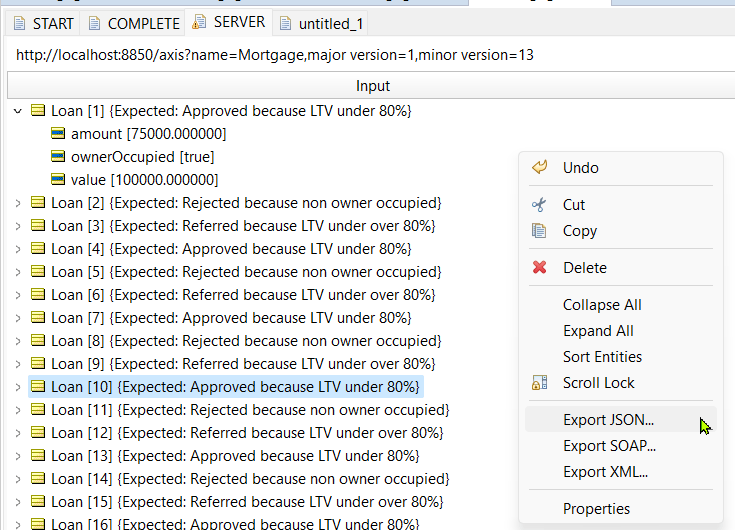Click the Copy pages icon

[x=540, y=231]
